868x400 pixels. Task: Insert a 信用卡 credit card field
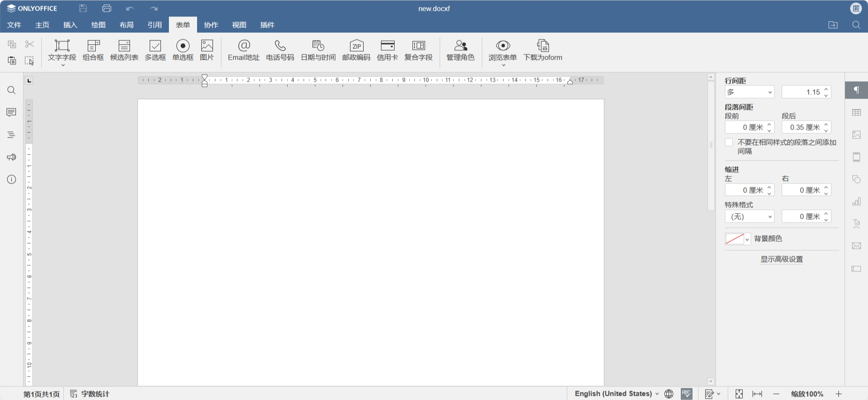coord(388,50)
